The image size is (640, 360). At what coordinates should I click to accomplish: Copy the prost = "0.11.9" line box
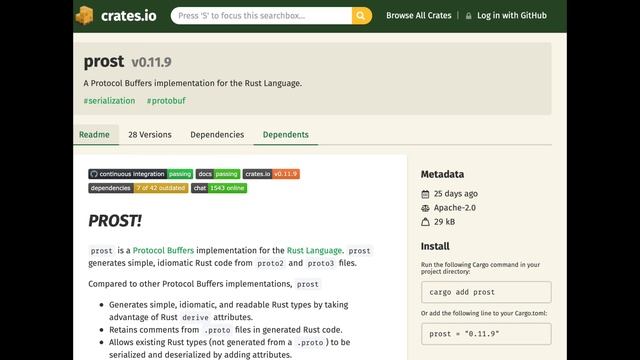click(x=486, y=334)
